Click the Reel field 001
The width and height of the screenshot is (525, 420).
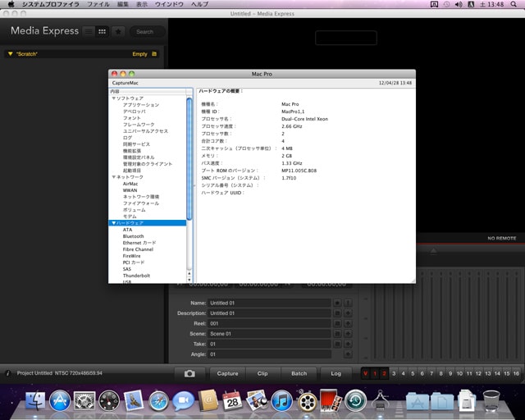click(269, 323)
